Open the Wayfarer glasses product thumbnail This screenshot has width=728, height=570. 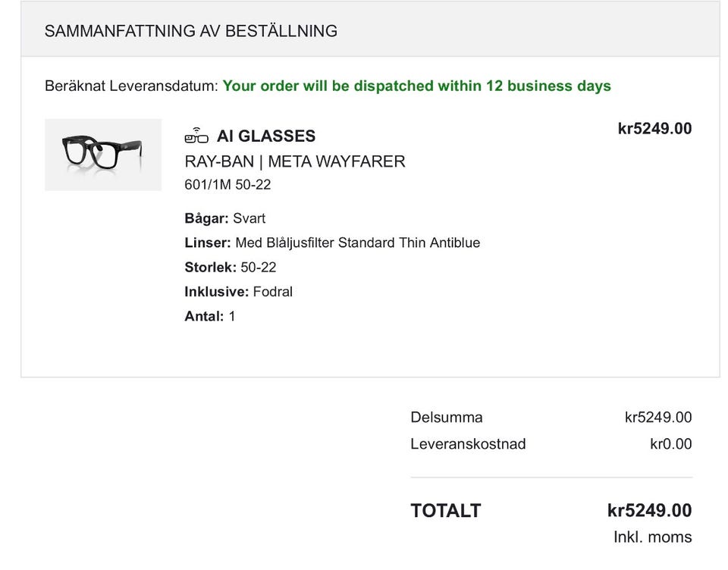tap(103, 155)
